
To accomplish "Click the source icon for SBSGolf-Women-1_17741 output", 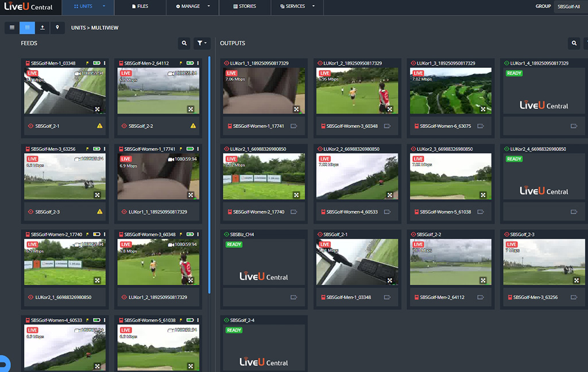I will [x=294, y=126].
